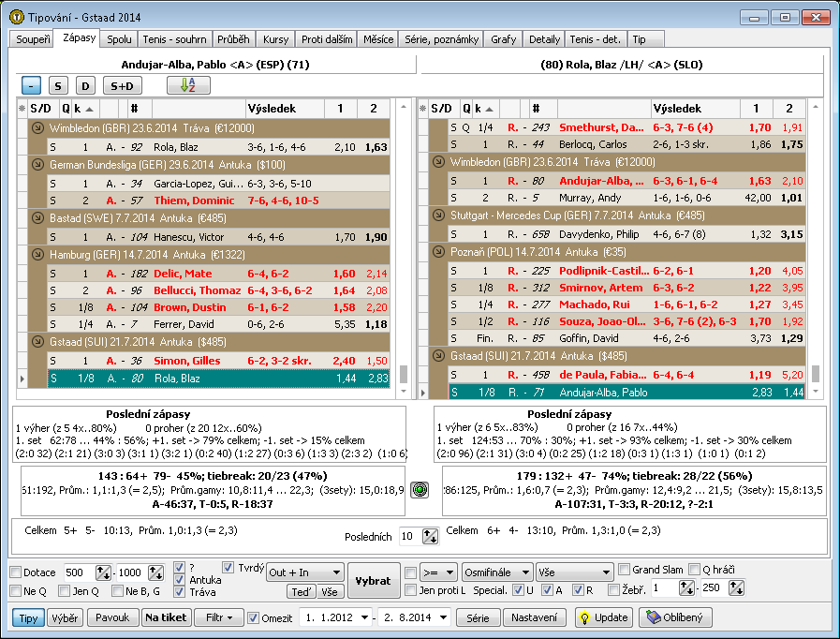Viewport: 840px width, 639px height.
Task: Click the Dotace 1000 spinner control
Action: pos(155,572)
